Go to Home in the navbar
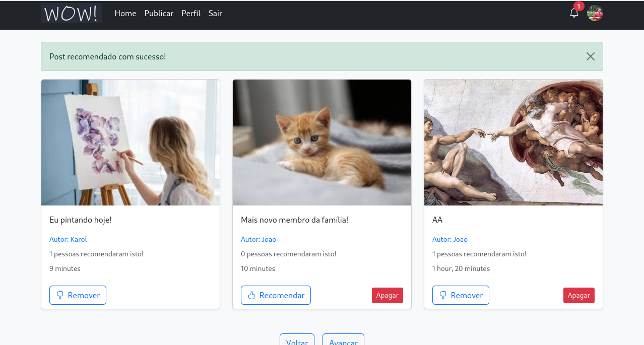This screenshot has width=644, height=345. 125,13
